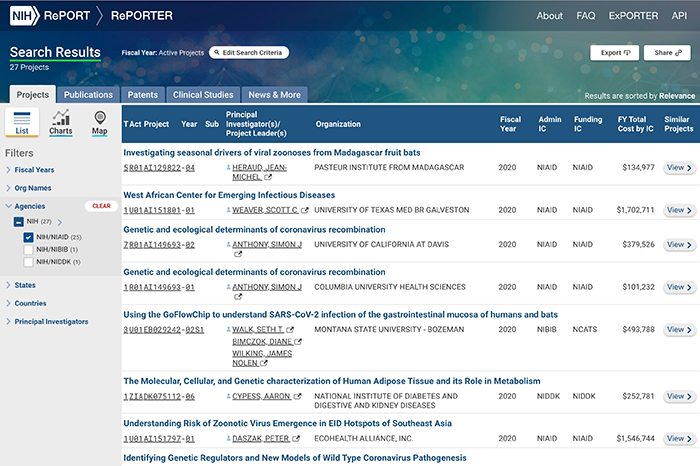700x466 pixels.
Task: Click external link icon beside CYPESS, AARON
Action: click(x=298, y=396)
